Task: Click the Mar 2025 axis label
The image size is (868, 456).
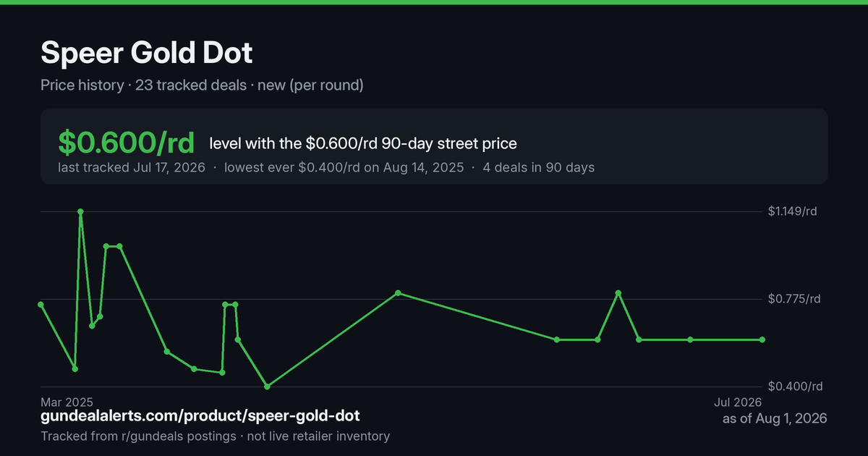Action: (x=67, y=402)
